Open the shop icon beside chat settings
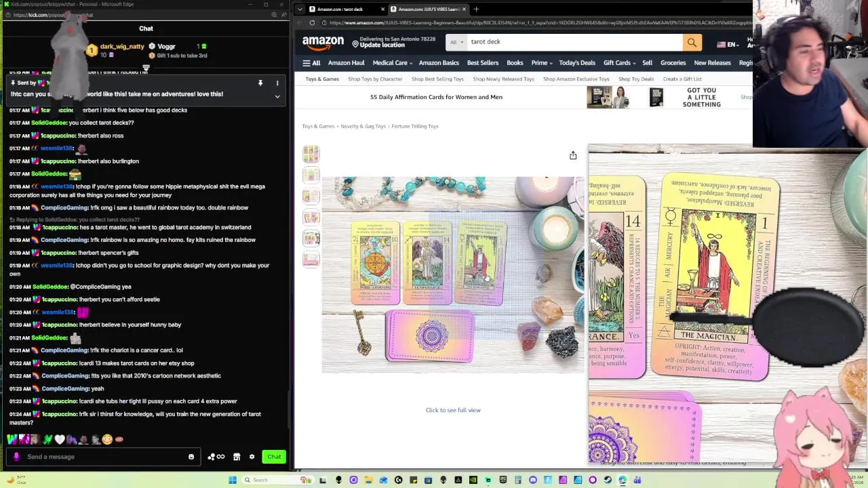The width and height of the screenshot is (868, 488). (x=237, y=457)
